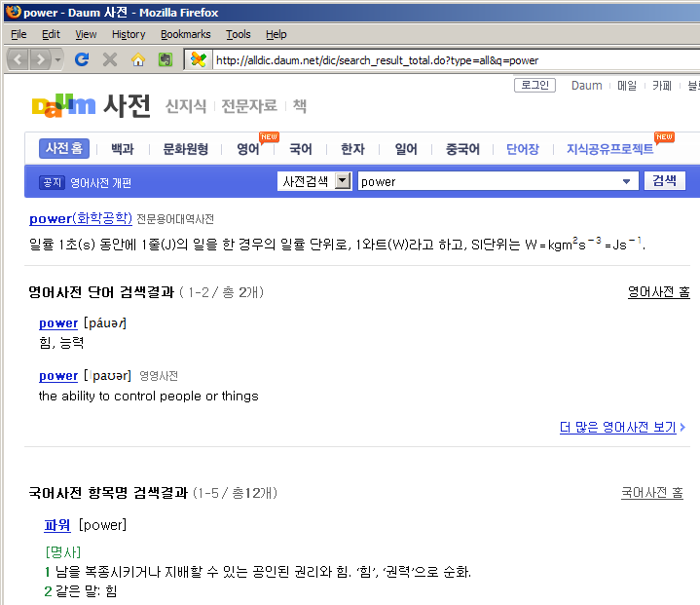700x605 pixels.
Task: Click the [명사] part-of-speech label
Action: coord(63,551)
